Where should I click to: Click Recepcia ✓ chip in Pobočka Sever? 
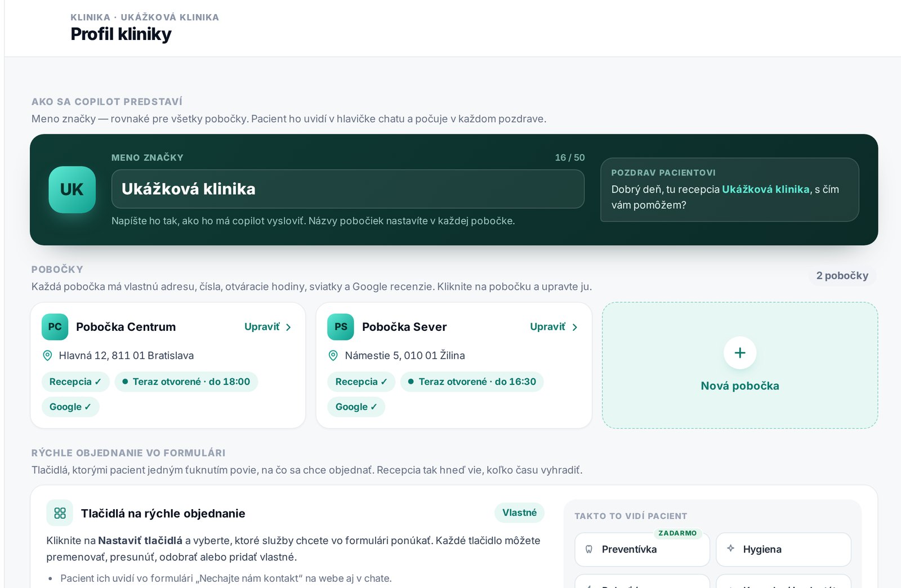click(x=362, y=381)
